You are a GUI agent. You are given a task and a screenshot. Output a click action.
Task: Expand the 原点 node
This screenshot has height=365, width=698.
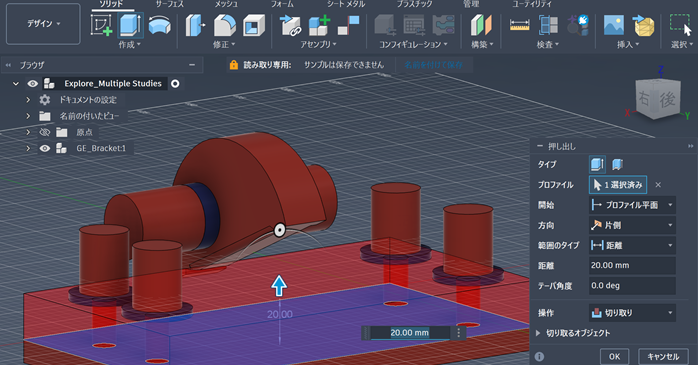28,132
